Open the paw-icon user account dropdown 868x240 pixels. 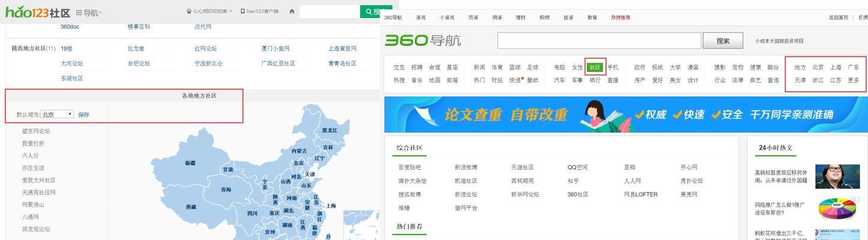(x=209, y=11)
